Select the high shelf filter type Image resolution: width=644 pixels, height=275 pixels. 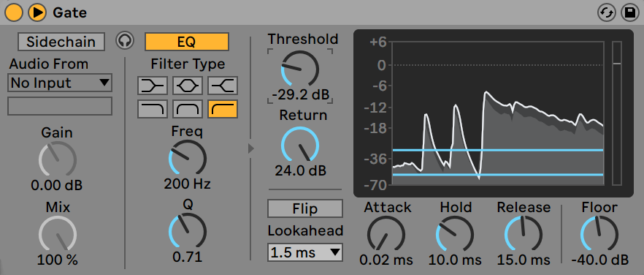pos(223,86)
